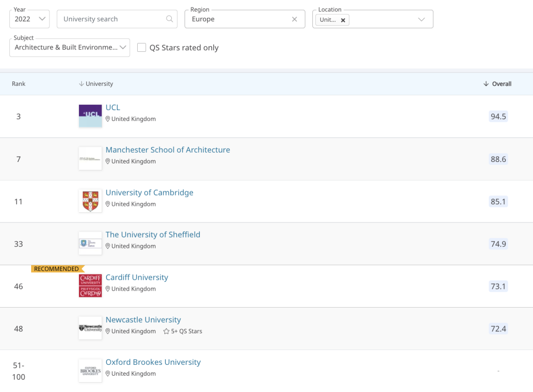Sort by the Overall column header
Screen dimensions: 533x392
click(497, 83)
